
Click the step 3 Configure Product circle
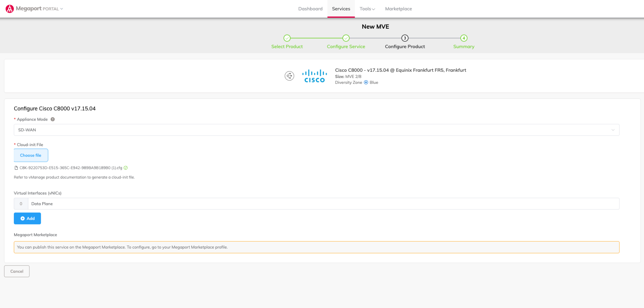coord(405,38)
